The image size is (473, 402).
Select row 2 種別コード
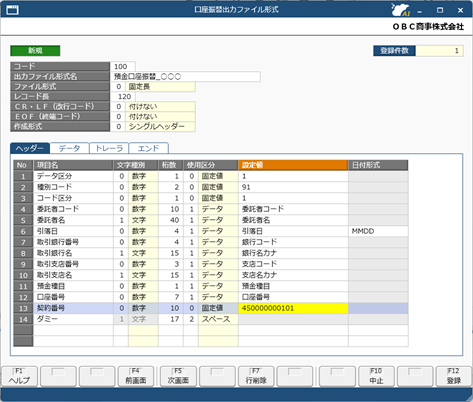click(73, 187)
